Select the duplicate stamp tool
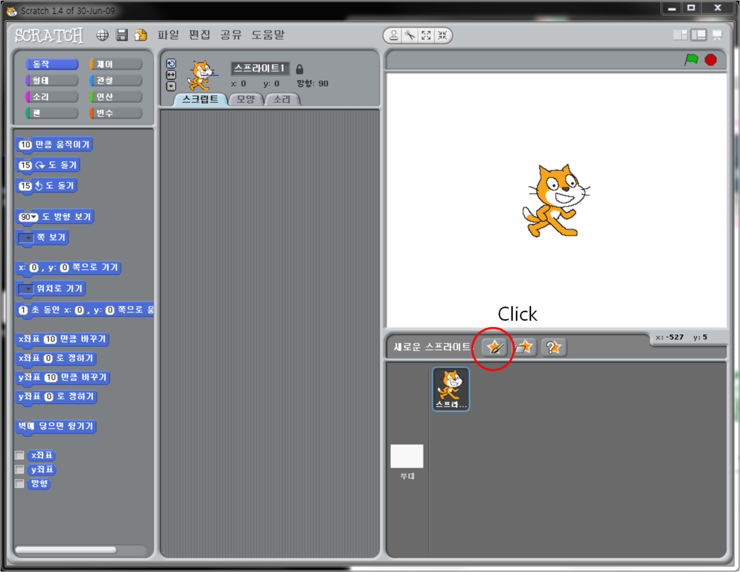740x572 pixels. [x=394, y=35]
